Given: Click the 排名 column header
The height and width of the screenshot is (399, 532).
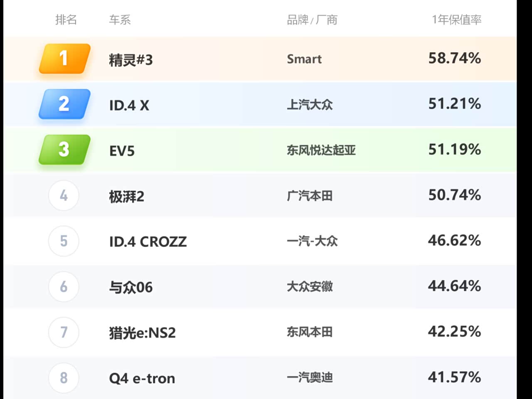Looking at the screenshot, I should point(66,20).
